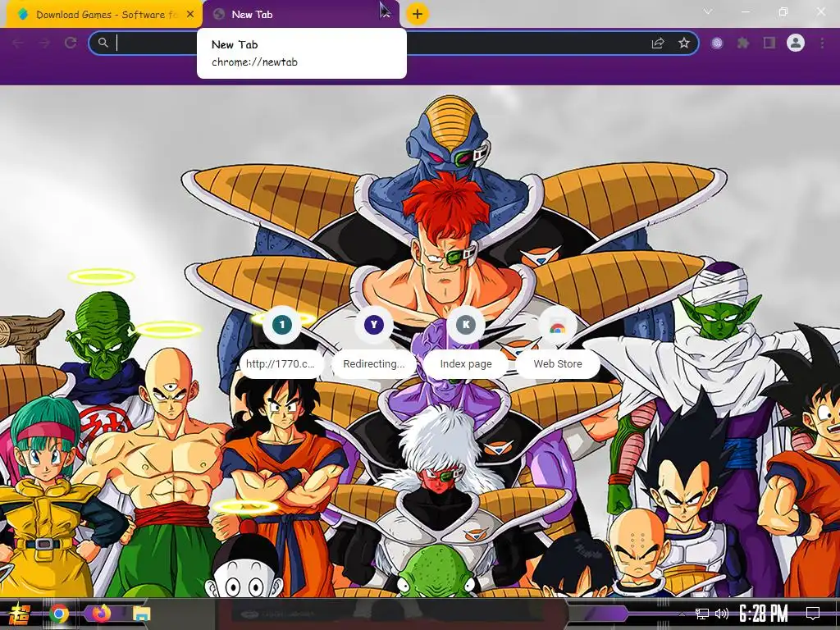Open the tab search chevron

(x=708, y=11)
